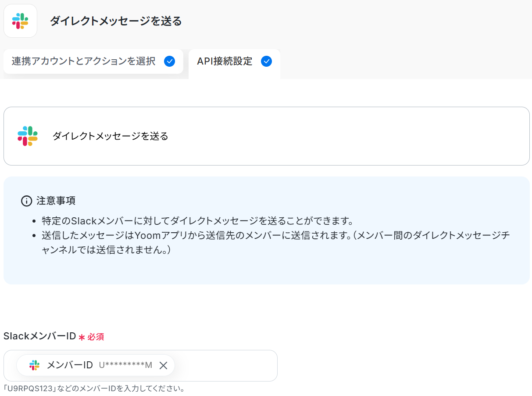Click the SlackメンバーID field label
Viewport: 532px width, 396px height.
(x=39, y=336)
